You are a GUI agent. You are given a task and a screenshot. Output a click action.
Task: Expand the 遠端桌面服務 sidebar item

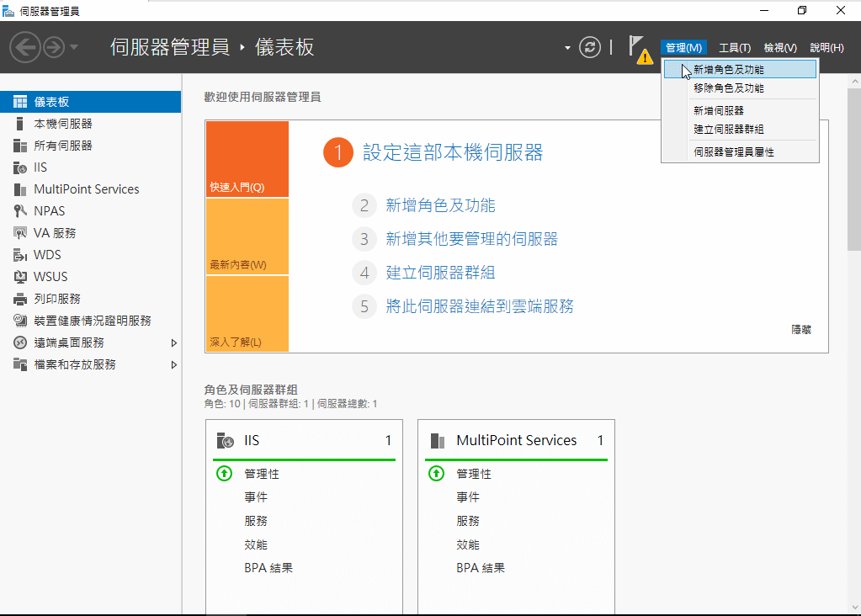click(174, 343)
